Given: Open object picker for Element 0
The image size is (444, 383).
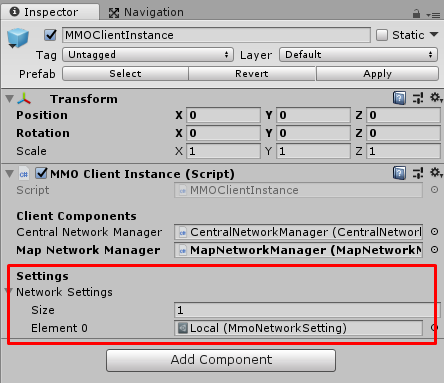Looking at the screenshot, I should click(x=434, y=328).
